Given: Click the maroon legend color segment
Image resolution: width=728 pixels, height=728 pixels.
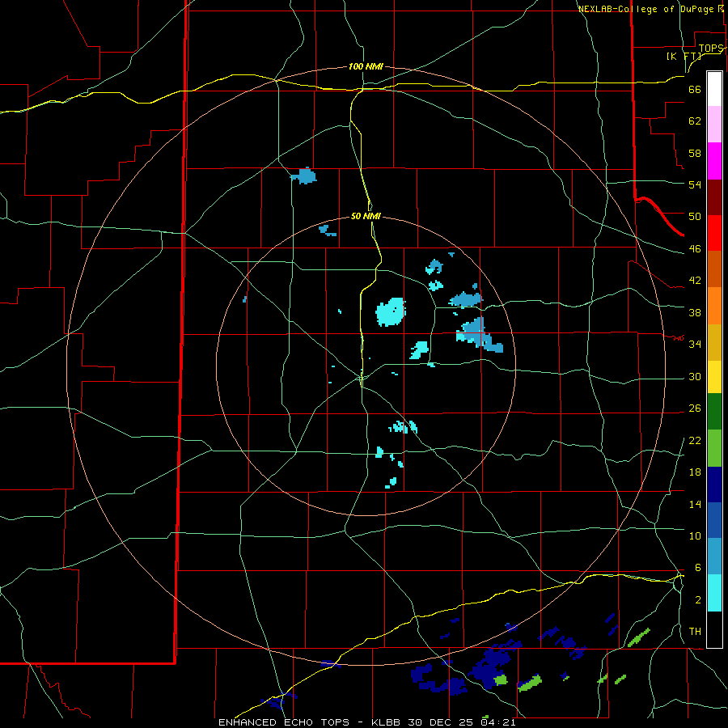Looking at the screenshot, I should 714,197.
